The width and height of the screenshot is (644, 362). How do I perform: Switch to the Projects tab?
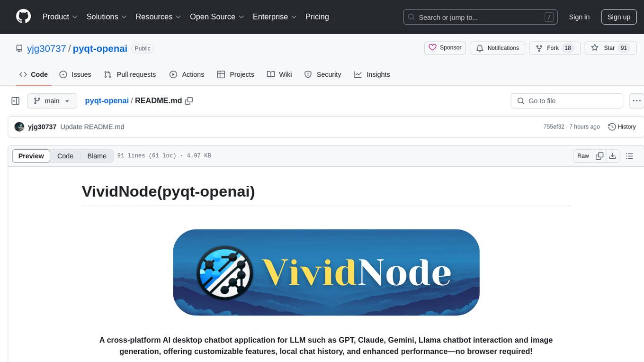pyautogui.click(x=236, y=74)
